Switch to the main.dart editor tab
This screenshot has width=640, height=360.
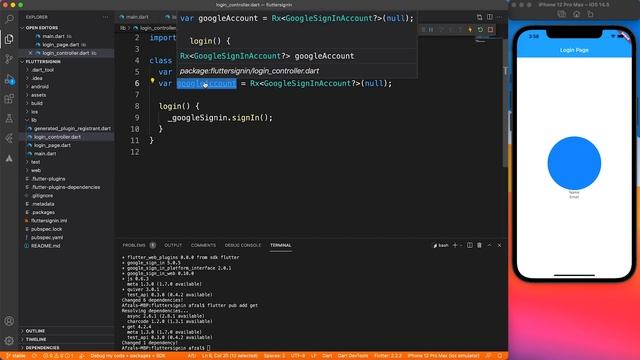pyautogui.click(x=137, y=17)
